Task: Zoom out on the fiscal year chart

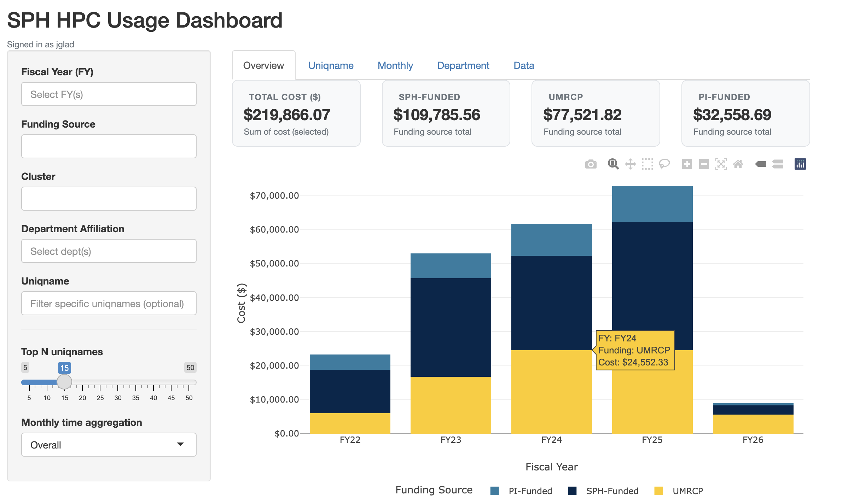Action: tap(704, 164)
